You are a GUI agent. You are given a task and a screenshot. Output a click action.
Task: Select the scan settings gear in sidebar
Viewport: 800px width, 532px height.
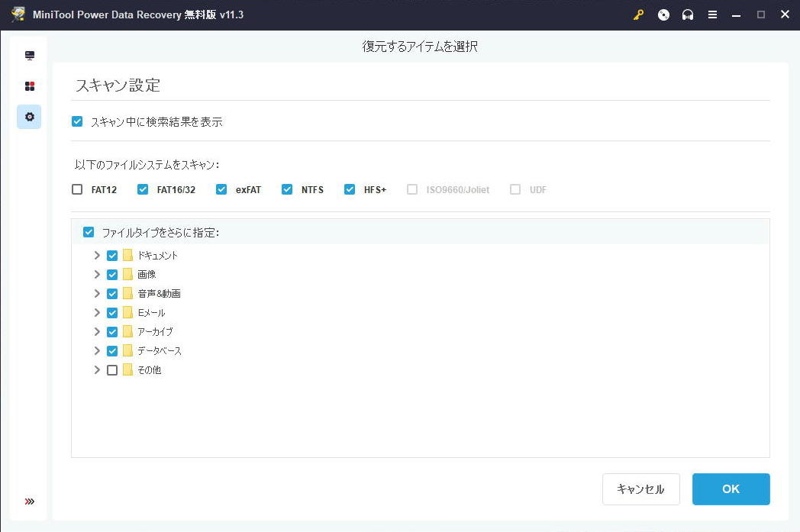(x=29, y=117)
